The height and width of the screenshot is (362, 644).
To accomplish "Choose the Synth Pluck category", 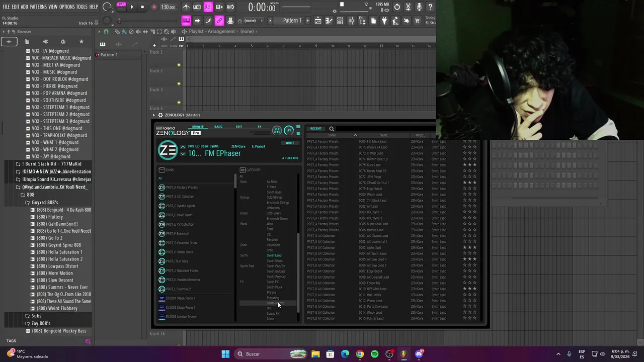I will pos(274,287).
